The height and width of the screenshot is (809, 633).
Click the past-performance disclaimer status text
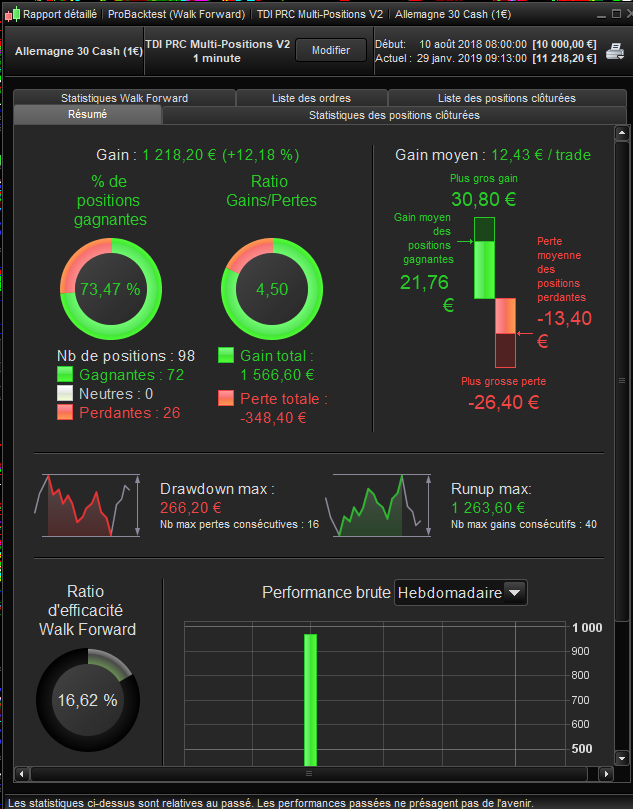[270, 803]
